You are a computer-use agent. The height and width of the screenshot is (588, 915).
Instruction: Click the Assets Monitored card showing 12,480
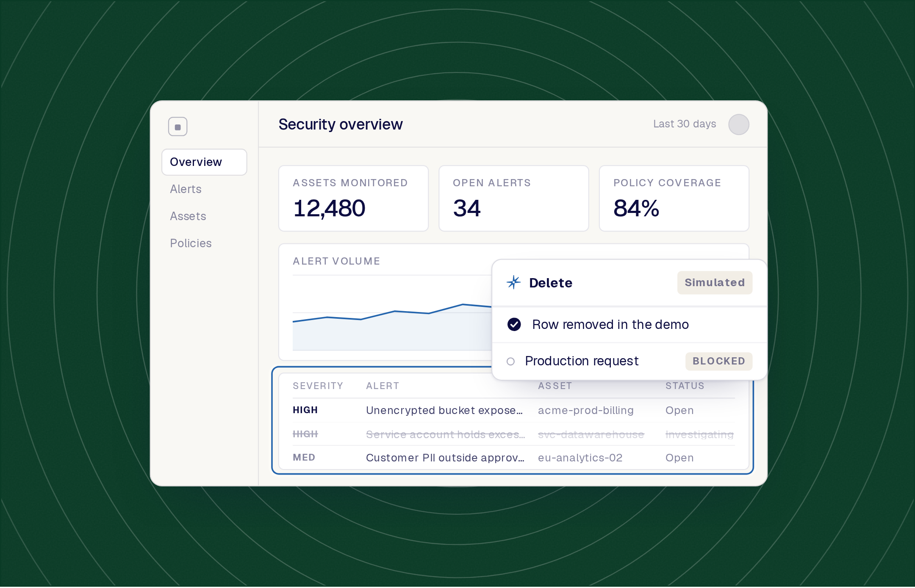coord(353,199)
